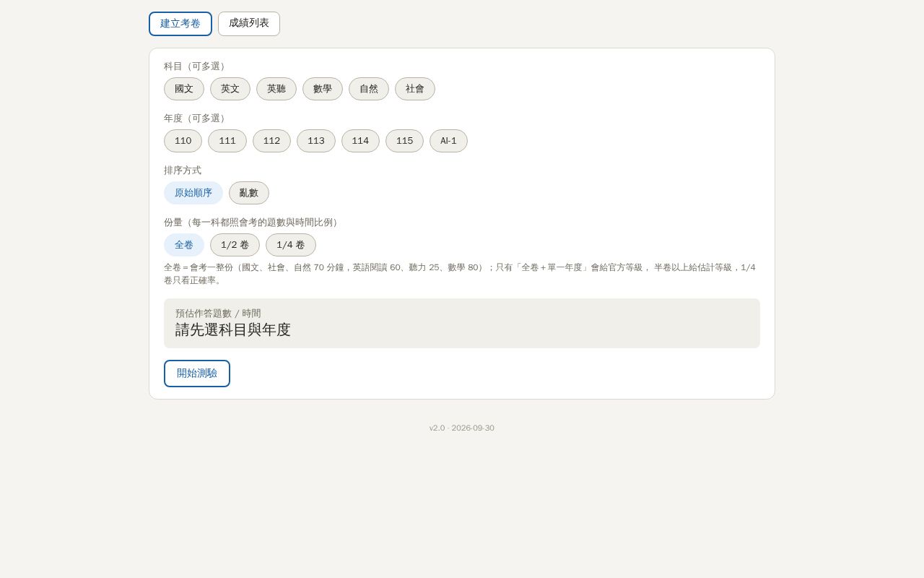This screenshot has height=578, width=924.
Task: Switch to the 建立考卷 tab
Action: point(180,24)
